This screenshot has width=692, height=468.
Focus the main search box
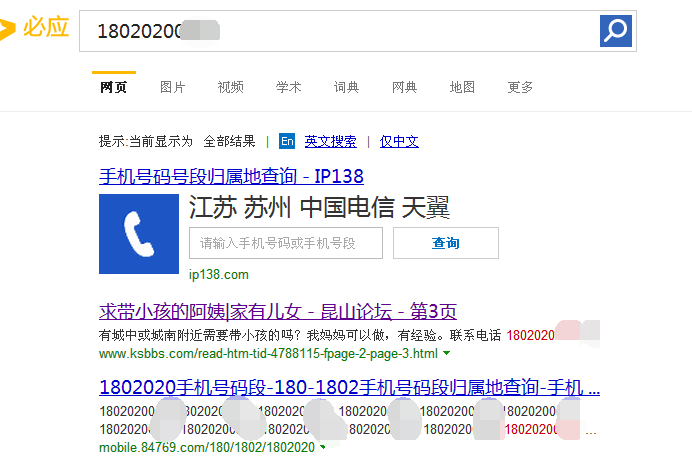[x=340, y=31]
